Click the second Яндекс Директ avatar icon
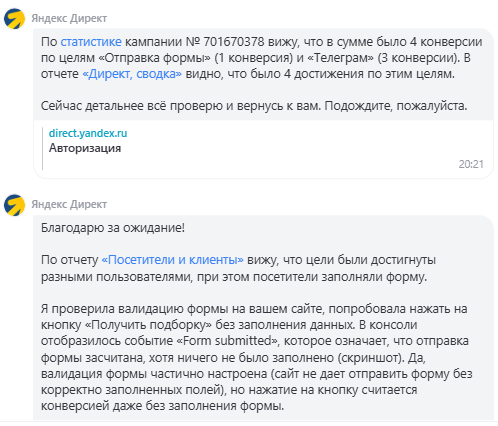 pos(14,205)
